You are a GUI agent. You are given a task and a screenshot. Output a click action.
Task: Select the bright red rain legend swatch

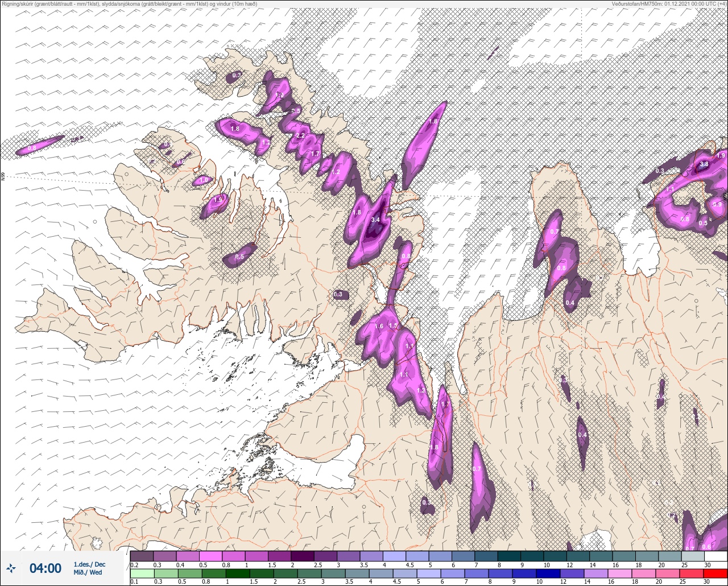(x=715, y=573)
